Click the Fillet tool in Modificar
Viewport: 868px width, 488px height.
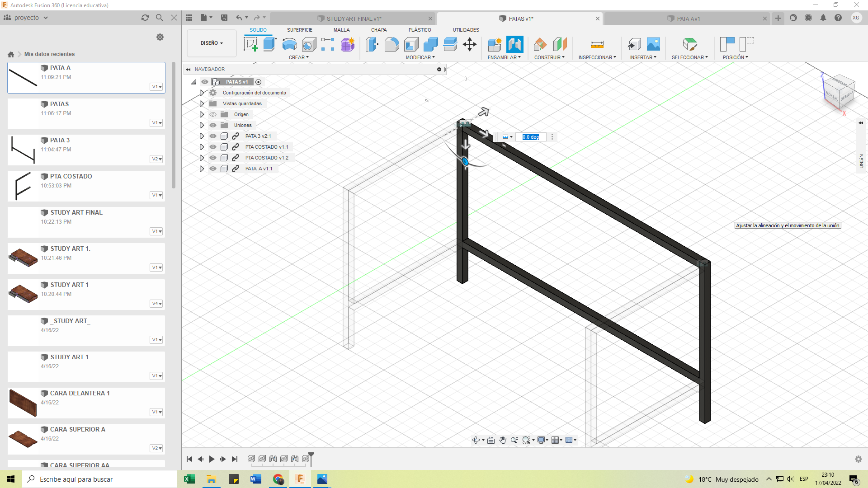coord(392,44)
